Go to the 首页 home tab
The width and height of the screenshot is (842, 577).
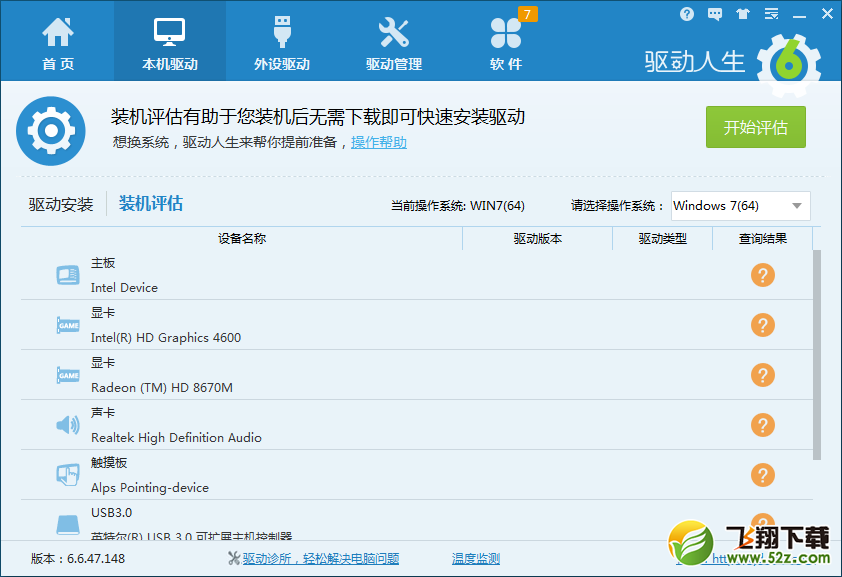[57, 43]
